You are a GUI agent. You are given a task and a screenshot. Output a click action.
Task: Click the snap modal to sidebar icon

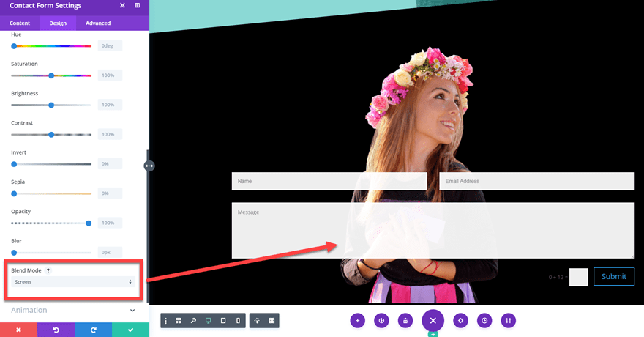click(137, 5)
